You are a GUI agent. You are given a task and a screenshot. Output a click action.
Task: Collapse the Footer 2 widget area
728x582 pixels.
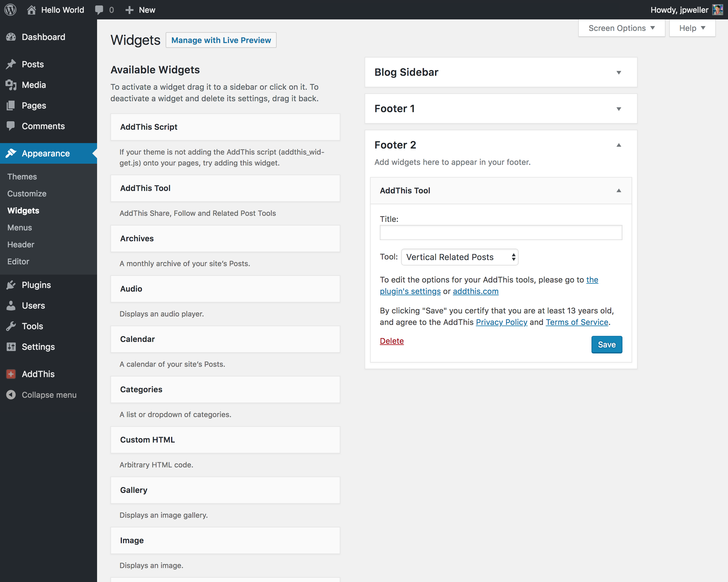618,145
